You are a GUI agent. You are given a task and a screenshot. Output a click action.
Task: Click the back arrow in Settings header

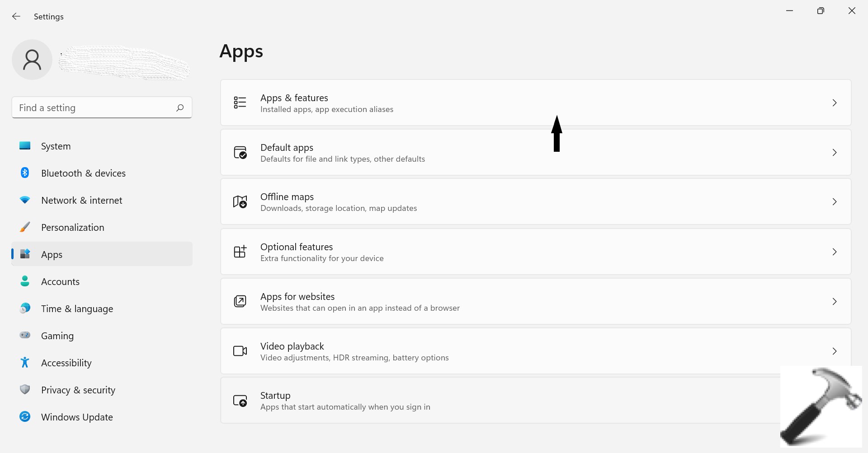click(x=16, y=16)
